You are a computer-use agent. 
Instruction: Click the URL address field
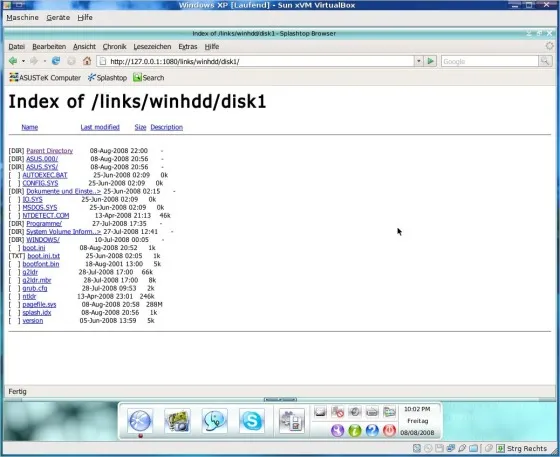click(255, 61)
